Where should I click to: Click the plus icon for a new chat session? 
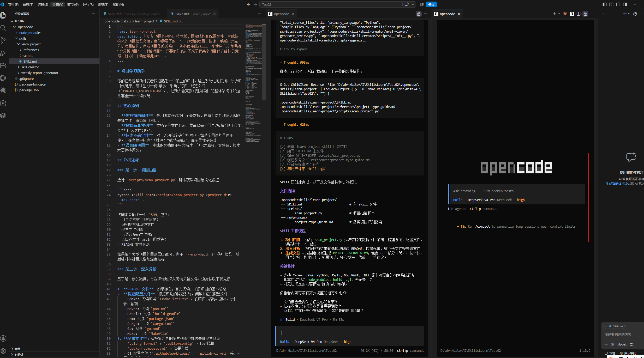coord(624,14)
